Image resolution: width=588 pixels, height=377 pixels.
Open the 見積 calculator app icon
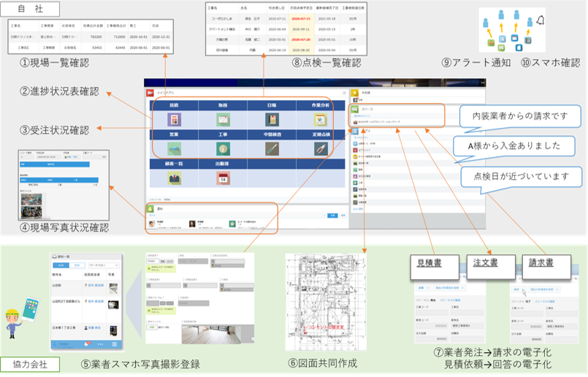pyautogui.click(x=174, y=120)
